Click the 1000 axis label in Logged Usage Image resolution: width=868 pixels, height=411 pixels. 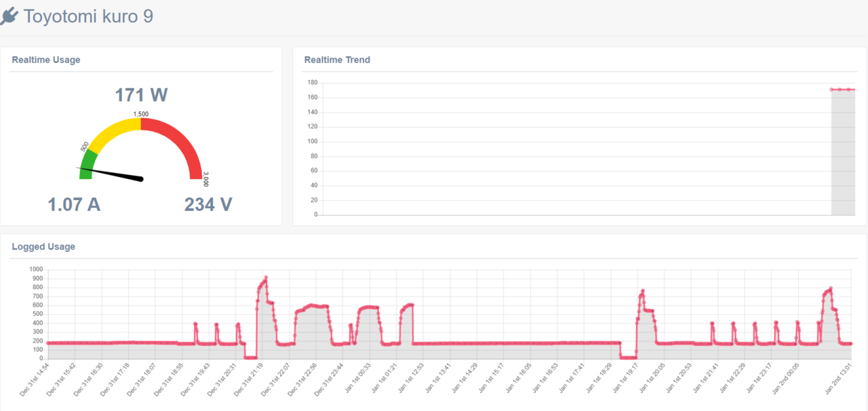click(x=37, y=269)
